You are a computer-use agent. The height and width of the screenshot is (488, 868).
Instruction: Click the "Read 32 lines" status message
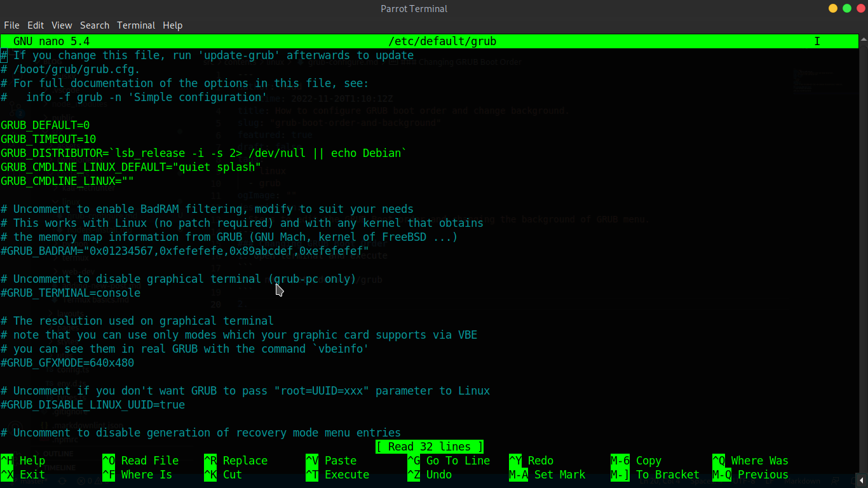point(430,447)
